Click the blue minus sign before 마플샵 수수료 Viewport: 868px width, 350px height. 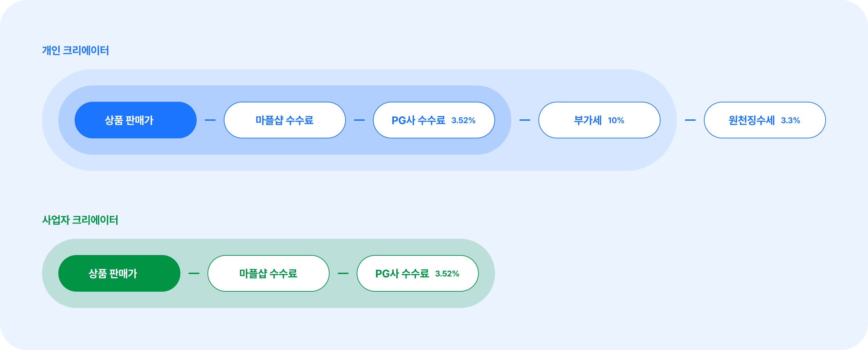(210, 120)
